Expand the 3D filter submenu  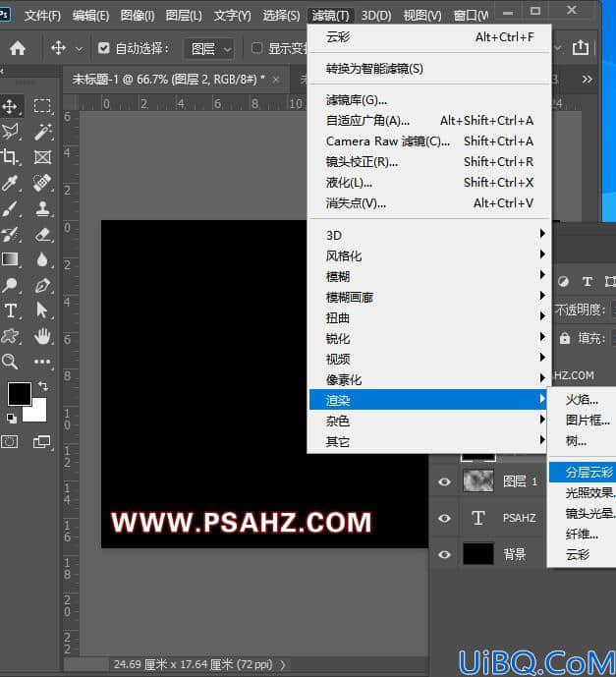tap(429, 235)
